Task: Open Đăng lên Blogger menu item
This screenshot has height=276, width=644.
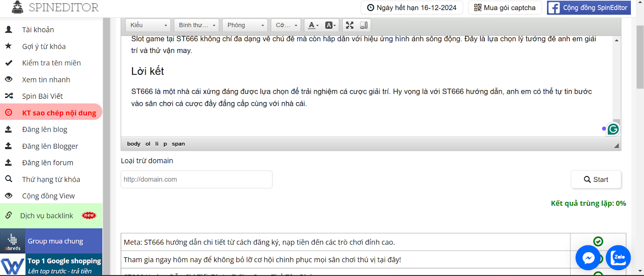Action: (50, 146)
